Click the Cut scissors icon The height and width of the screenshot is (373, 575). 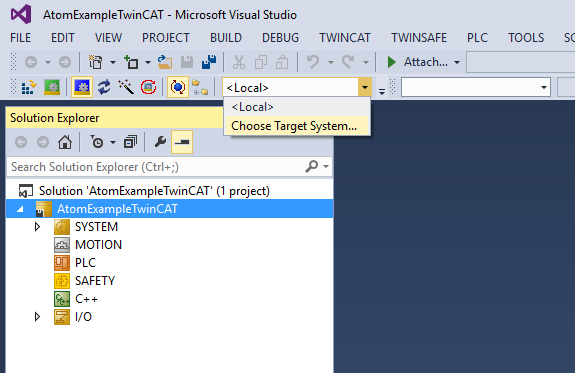(x=239, y=62)
